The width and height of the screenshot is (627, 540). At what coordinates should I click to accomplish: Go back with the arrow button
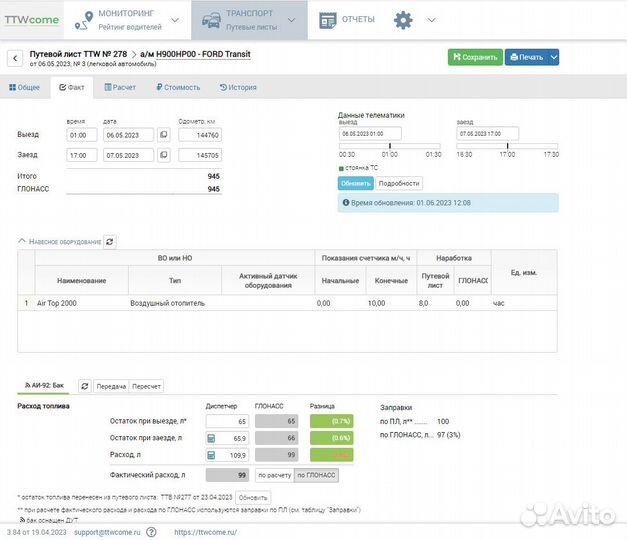click(x=15, y=58)
